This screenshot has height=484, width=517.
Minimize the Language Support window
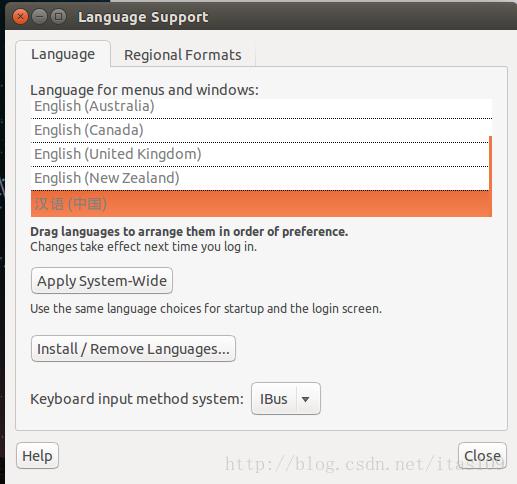pyautogui.click(x=40, y=16)
